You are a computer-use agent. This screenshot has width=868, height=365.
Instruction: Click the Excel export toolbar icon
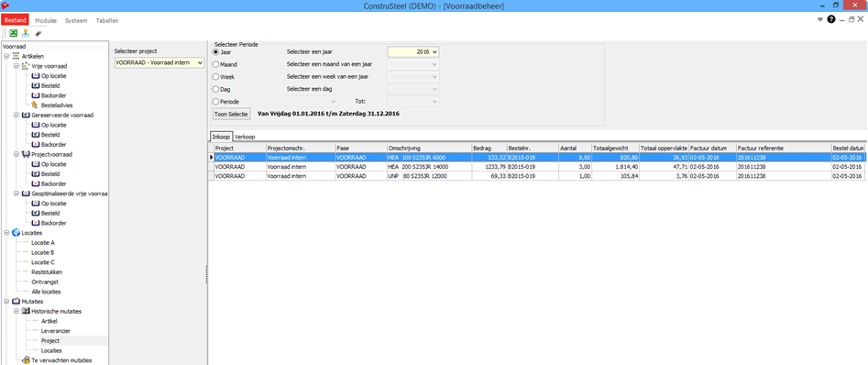tap(13, 33)
